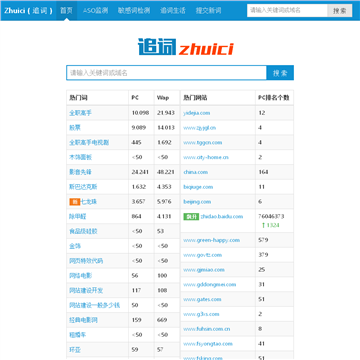Visit the china.com site link
The image size is (360, 360).
[195, 172]
